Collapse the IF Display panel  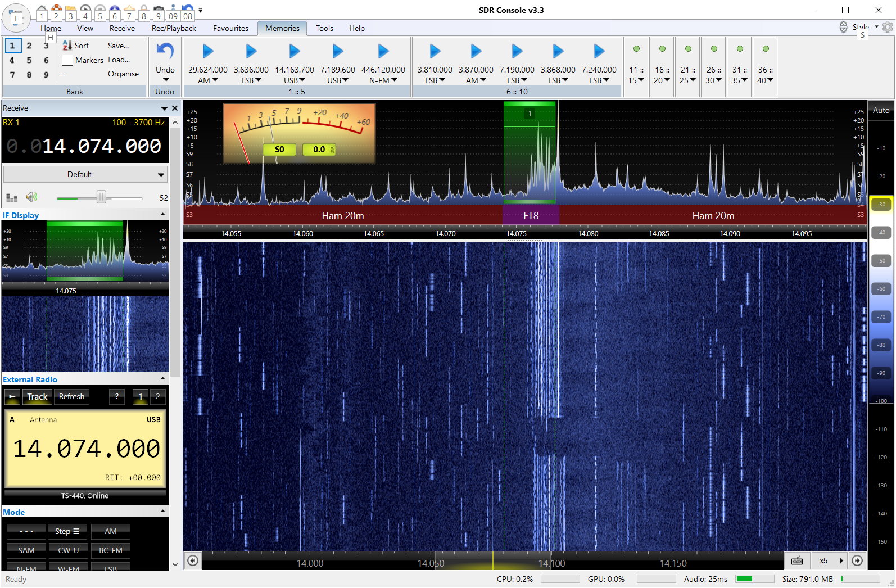pyautogui.click(x=163, y=215)
